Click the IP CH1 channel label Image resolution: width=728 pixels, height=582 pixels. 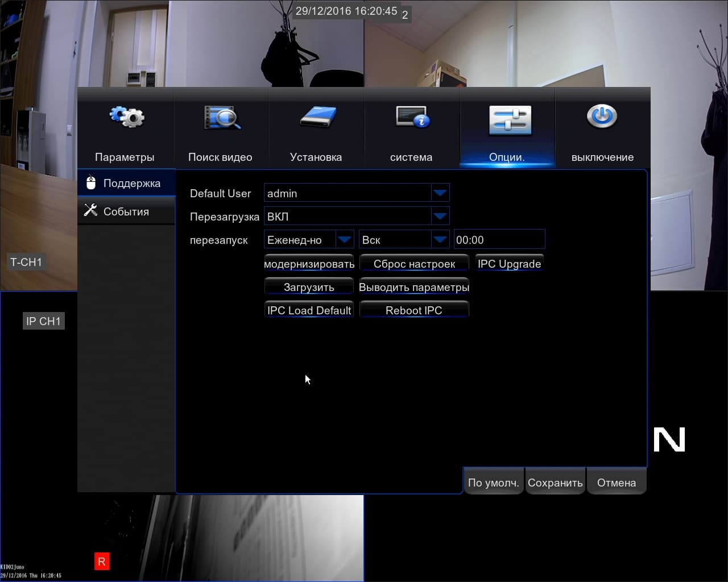[43, 321]
